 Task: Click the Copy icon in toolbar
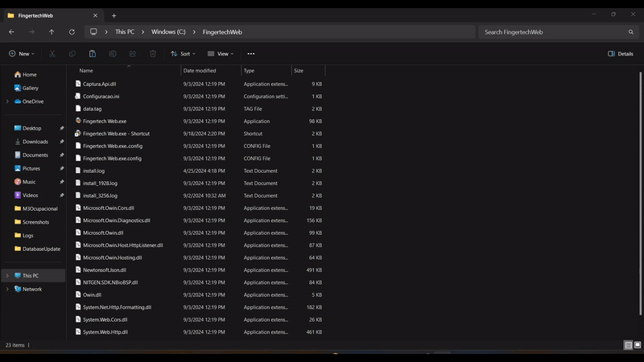(72, 54)
